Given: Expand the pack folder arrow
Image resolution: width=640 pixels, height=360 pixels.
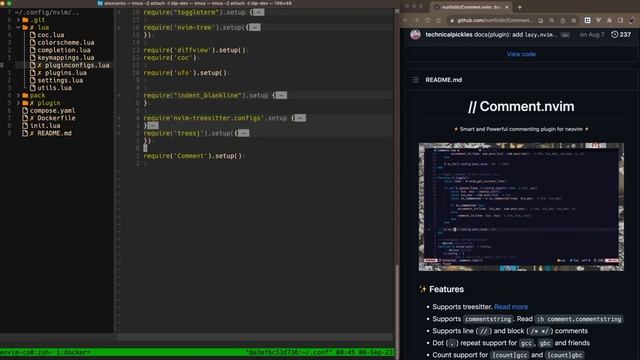Looking at the screenshot, I should (x=18, y=96).
